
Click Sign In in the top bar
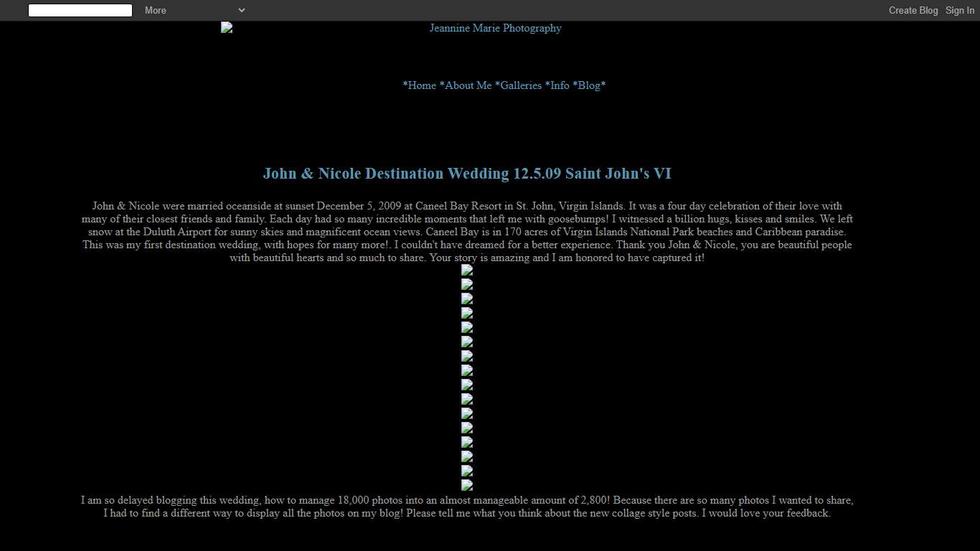959,10
